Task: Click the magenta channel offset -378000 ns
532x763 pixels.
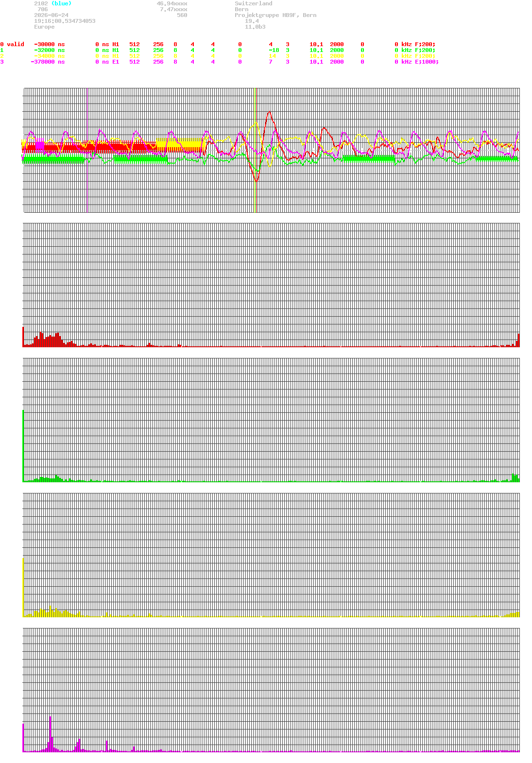Action: (x=48, y=62)
